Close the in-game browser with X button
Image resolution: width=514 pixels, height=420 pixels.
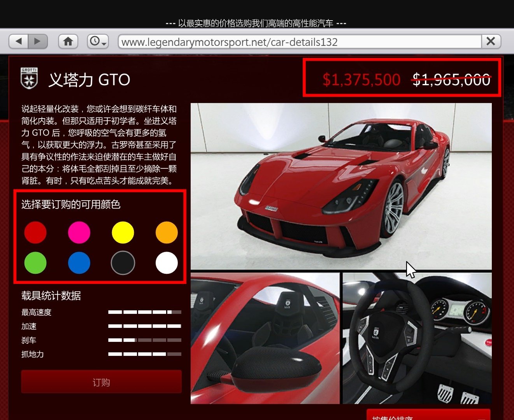491,41
